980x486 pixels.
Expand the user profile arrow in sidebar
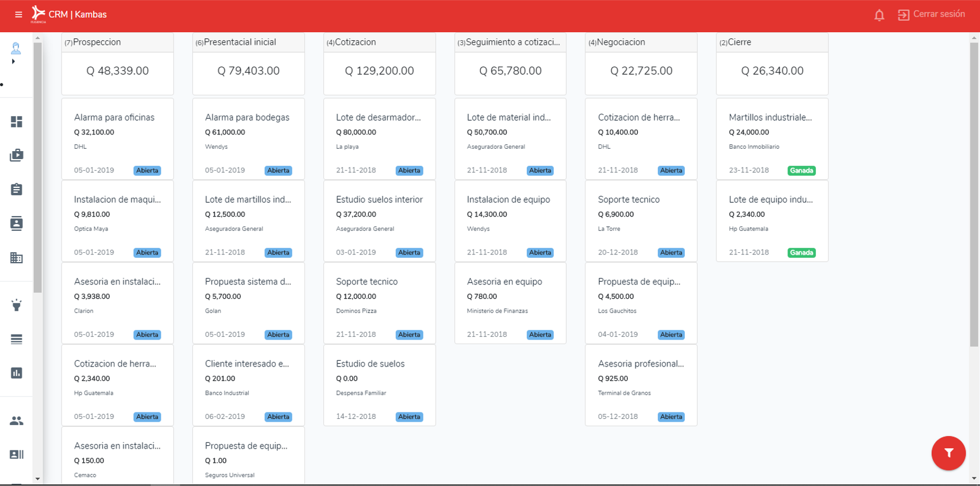pos(13,61)
